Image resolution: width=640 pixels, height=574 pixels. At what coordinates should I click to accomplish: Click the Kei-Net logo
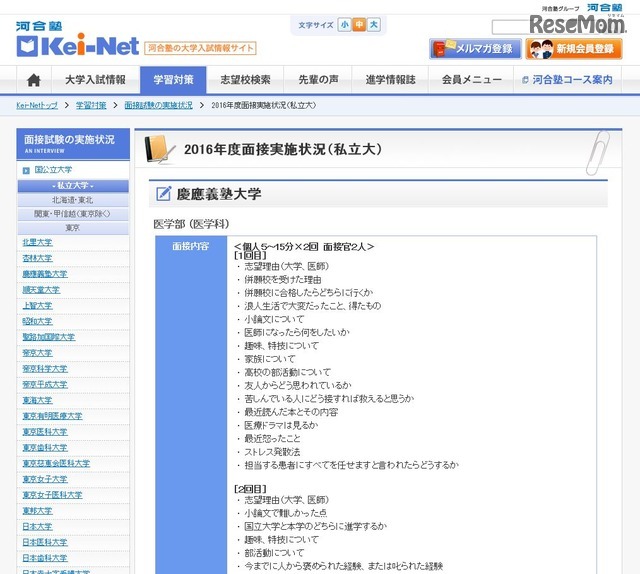click(78, 46)
